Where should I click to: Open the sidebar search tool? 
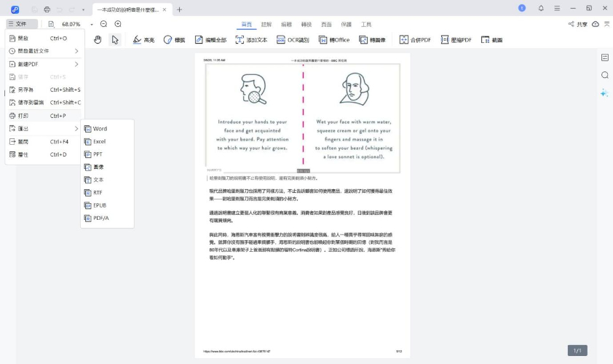point(605,75)
